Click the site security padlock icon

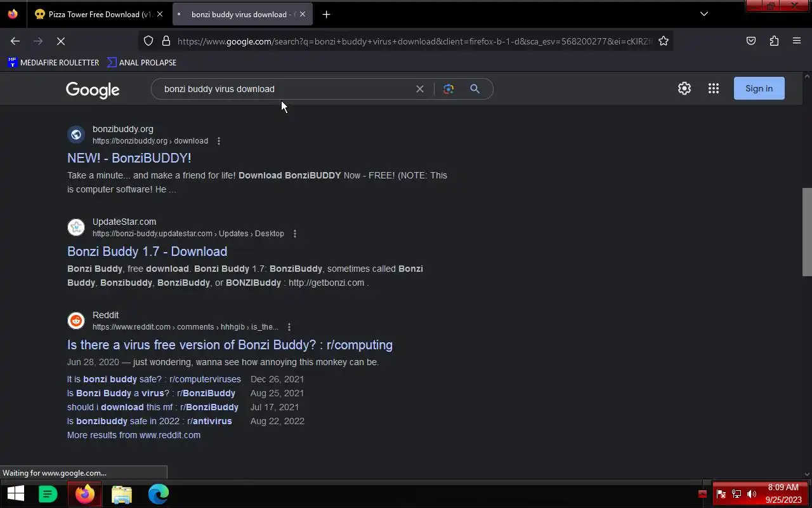click(x=166, y=41)
